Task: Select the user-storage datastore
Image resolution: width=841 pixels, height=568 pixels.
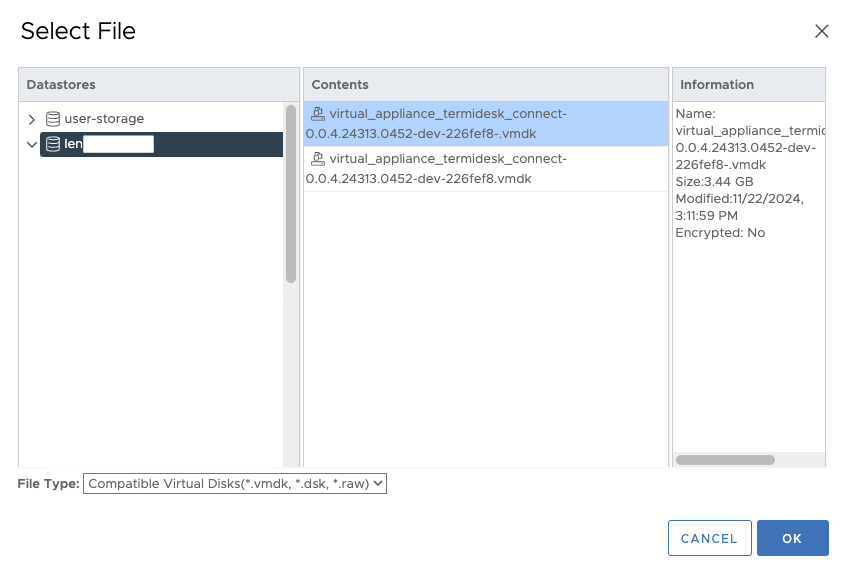Action: (x=104, y=119)
